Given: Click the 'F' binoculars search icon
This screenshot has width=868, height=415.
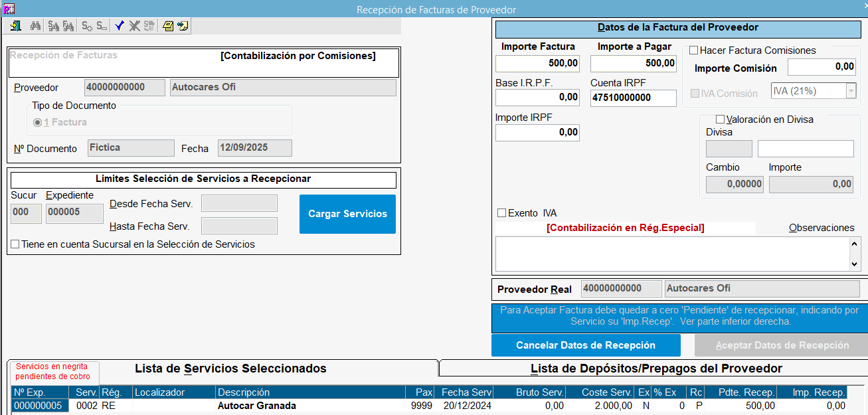Looking at the screenshot, I should (68, 26).
